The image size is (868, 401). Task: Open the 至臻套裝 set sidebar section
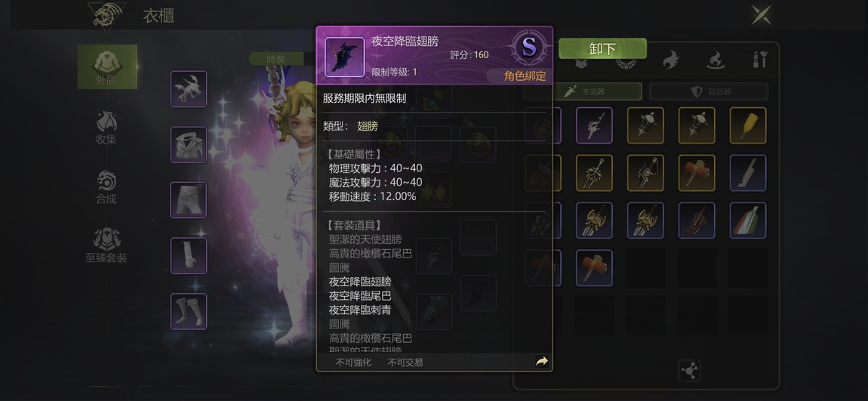106,246
